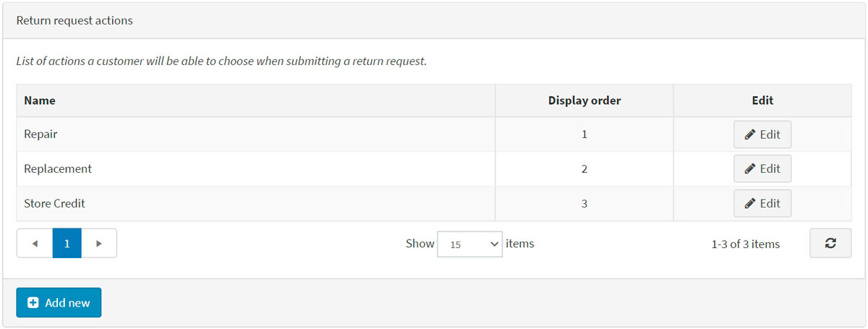This screenshot has height=329, width=868.
Task: Click display order value 3 for Store Credit
Action: (584, 203)
